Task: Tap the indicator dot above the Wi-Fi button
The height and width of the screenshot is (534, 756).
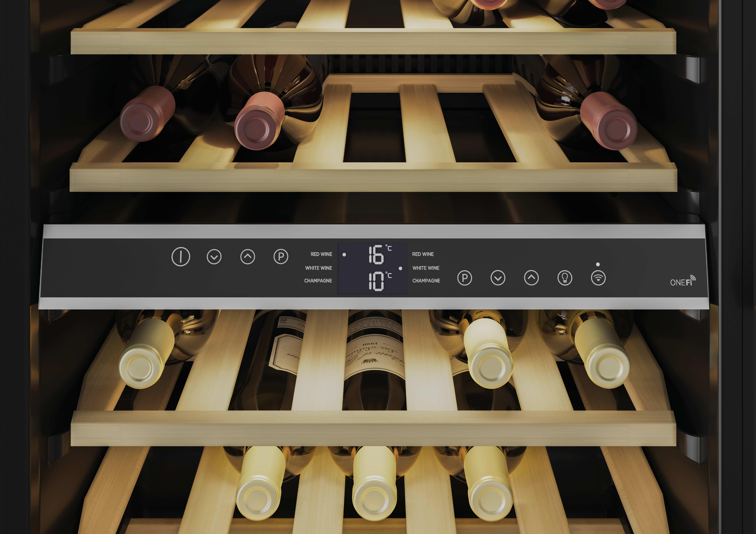Action: [598, 264]
